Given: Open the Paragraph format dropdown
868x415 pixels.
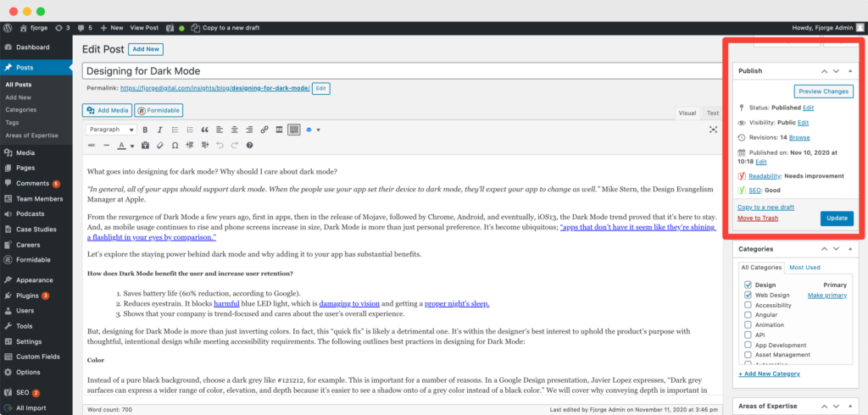Looking at the screenshot, I should coord(111,130).
